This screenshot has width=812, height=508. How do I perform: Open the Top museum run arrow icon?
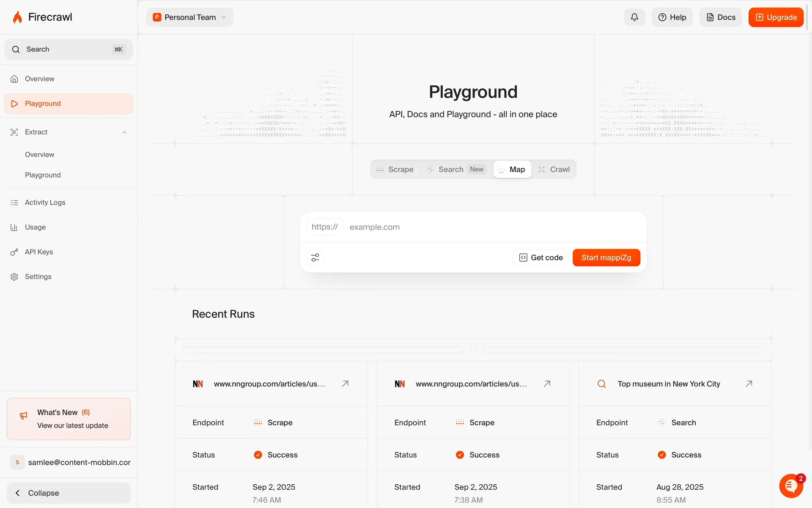[749, 384]
